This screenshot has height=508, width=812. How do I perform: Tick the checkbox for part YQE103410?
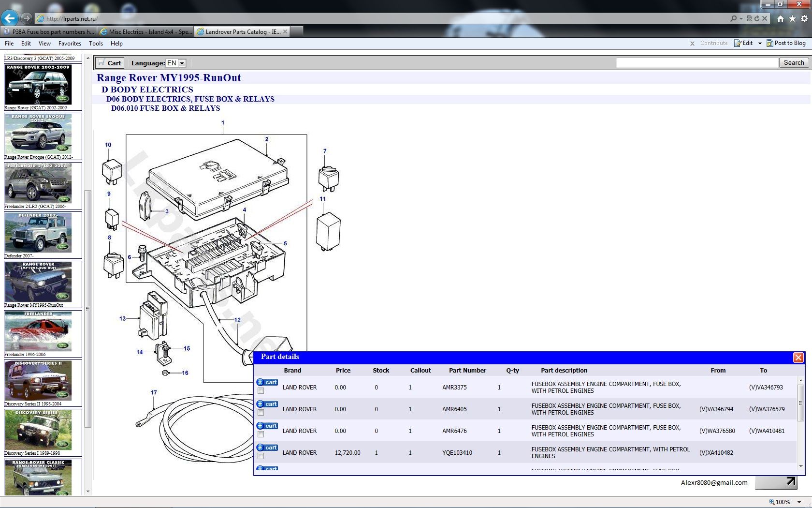tap(261, 456)
